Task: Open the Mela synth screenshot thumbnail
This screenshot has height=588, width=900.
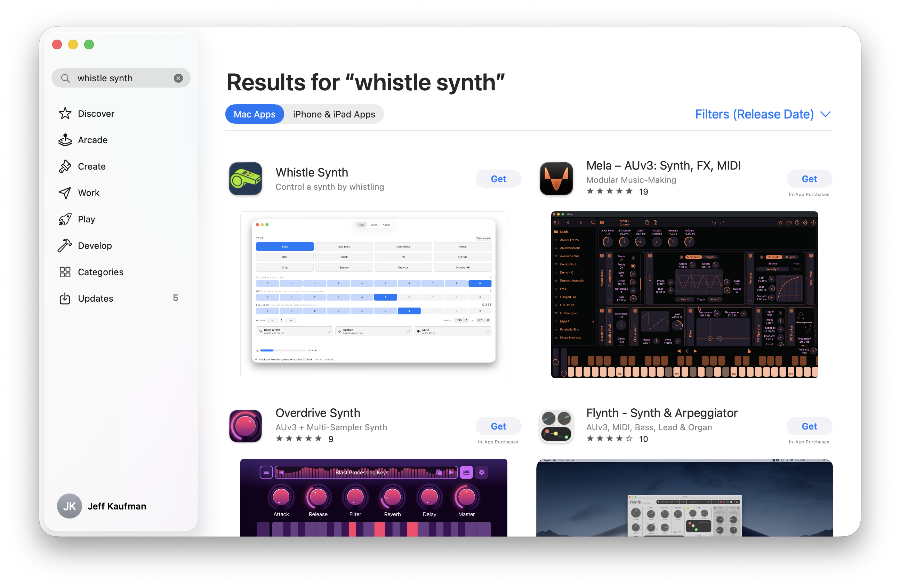Action: 684,294
